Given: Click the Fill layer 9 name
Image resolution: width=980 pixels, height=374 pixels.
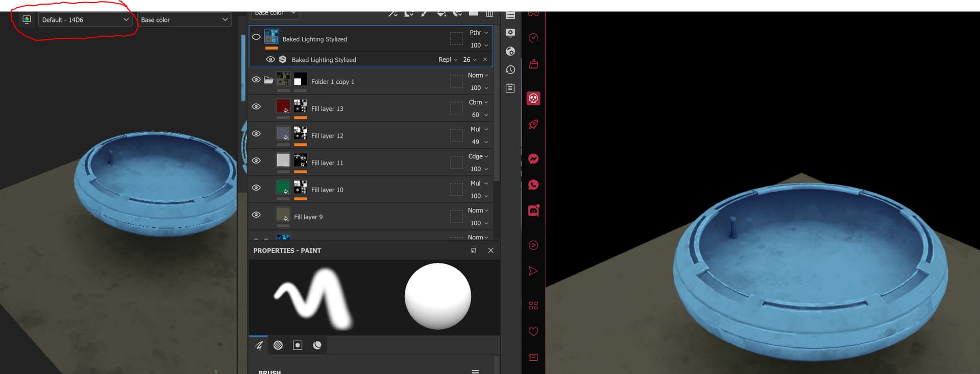Looking at the screenshot, I should point(308,217).
